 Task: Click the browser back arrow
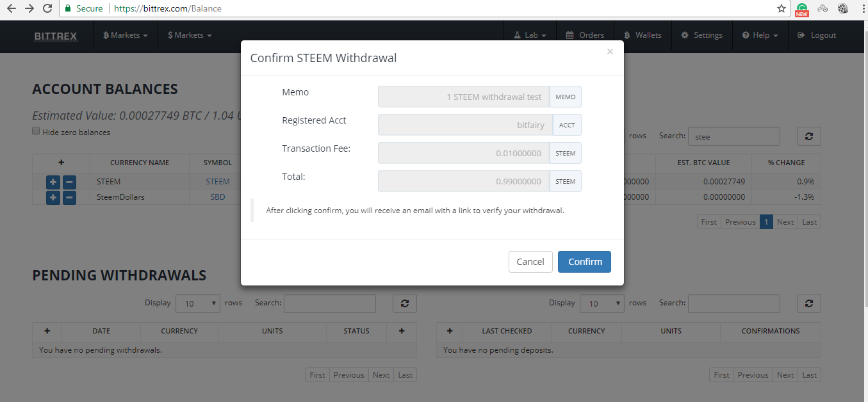coord(11,9)
